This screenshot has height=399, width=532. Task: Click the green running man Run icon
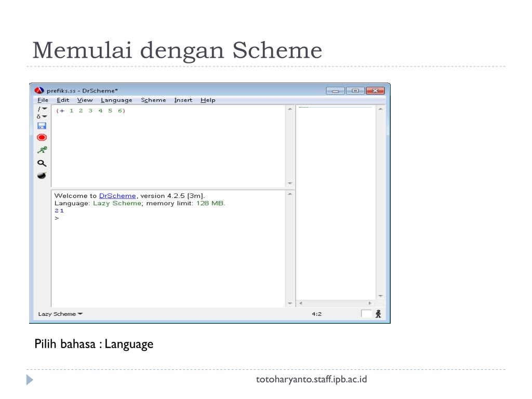coord(42,150)
